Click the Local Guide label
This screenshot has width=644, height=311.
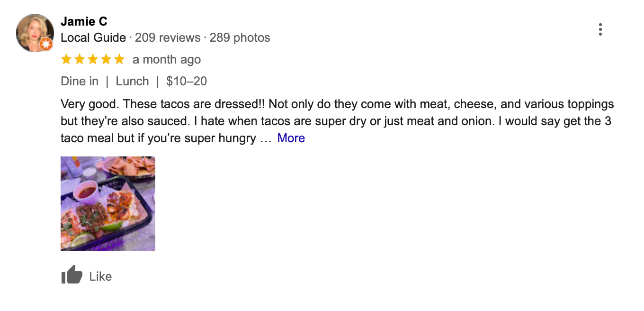(x=93, y=38)
